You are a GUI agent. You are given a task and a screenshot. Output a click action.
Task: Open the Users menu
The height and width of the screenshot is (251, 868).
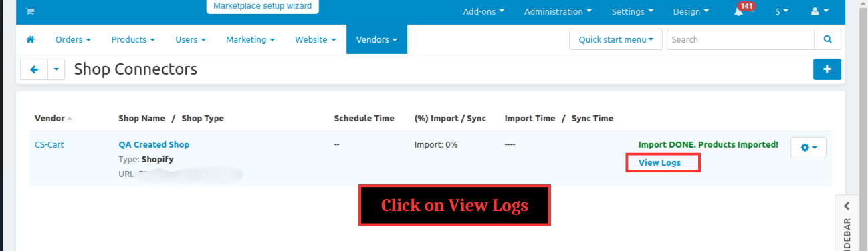[191, 39]
